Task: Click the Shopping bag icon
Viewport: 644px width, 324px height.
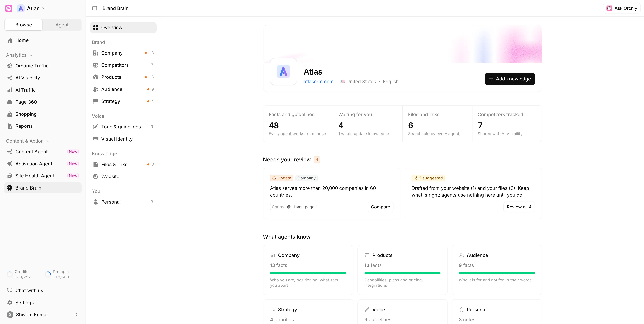Action: point(10,114)
